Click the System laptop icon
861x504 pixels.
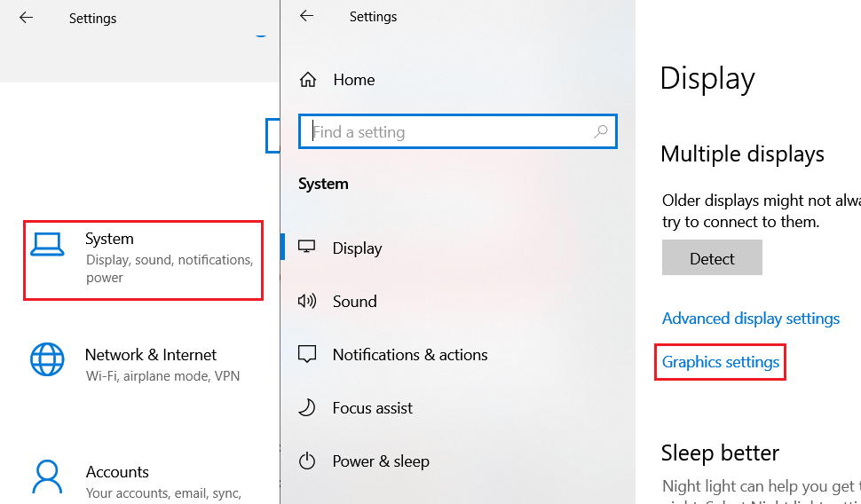coord(47,245)
